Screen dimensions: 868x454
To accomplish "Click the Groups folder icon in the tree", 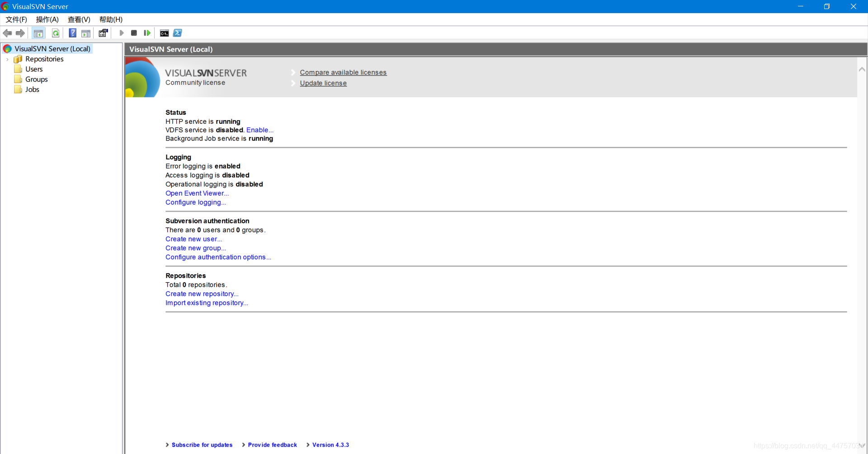I will [18, 80].
